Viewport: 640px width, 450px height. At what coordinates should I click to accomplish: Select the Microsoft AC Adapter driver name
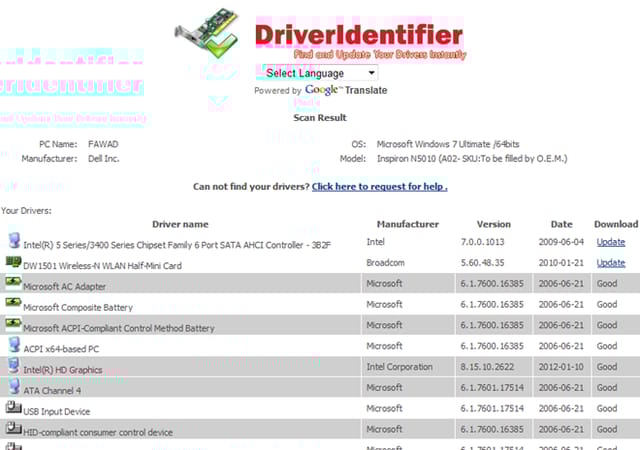point(64,287)
